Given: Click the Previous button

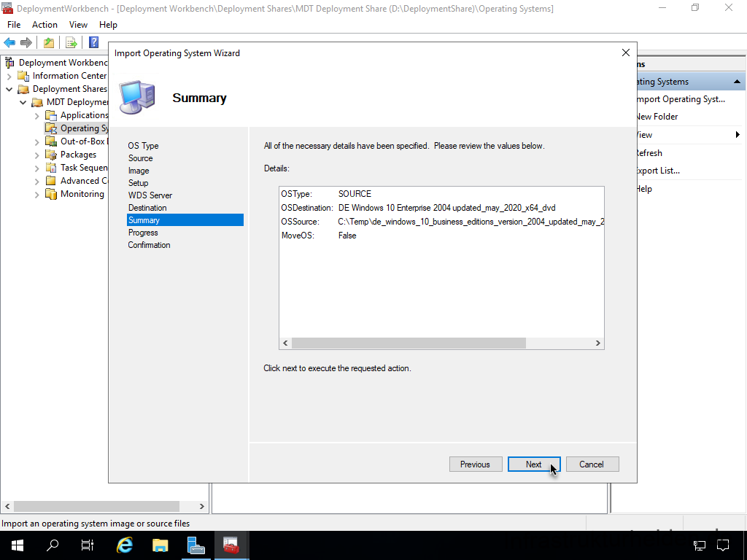Looking at the screenshot, I should [476, 464].
